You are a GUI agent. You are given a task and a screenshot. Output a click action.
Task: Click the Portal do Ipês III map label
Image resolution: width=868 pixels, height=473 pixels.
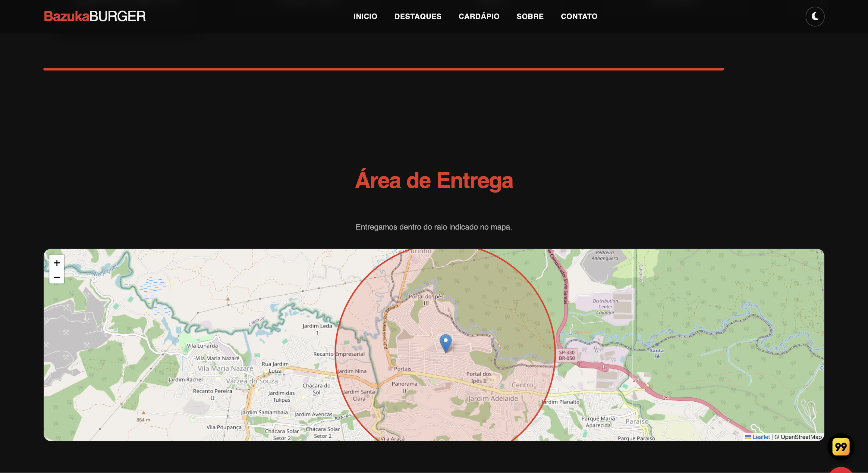(x=426, y=299)
